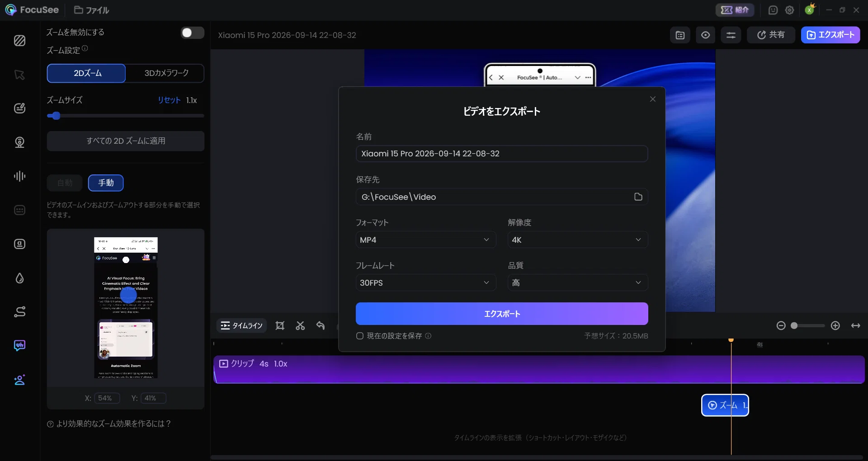Viewport: 868px width, 461px height.
Task: Click the リセット zoom size link
Action: [169, 100]
